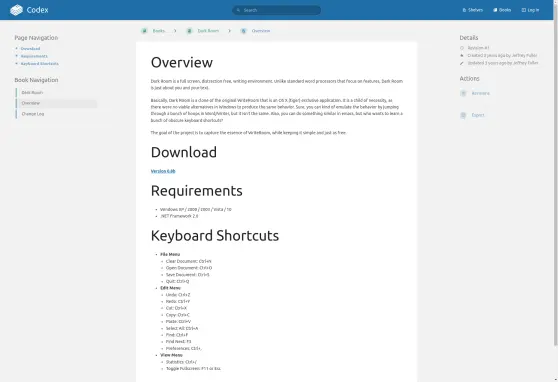Open Change Log in Book Navigation
Viewport: 558px width, 382px height.
click(x=56, y=114)
